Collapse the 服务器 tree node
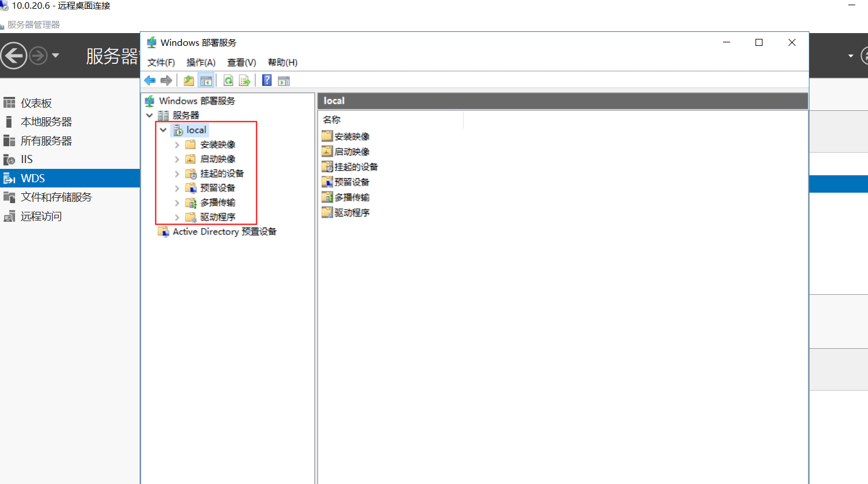Screen dimensions: 868x484 point(150,115)
